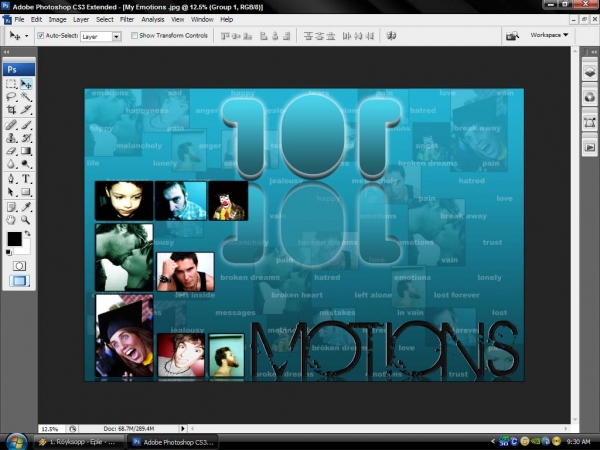
Task: Click the vertical scrollbar up arrow
Action: 575,51
